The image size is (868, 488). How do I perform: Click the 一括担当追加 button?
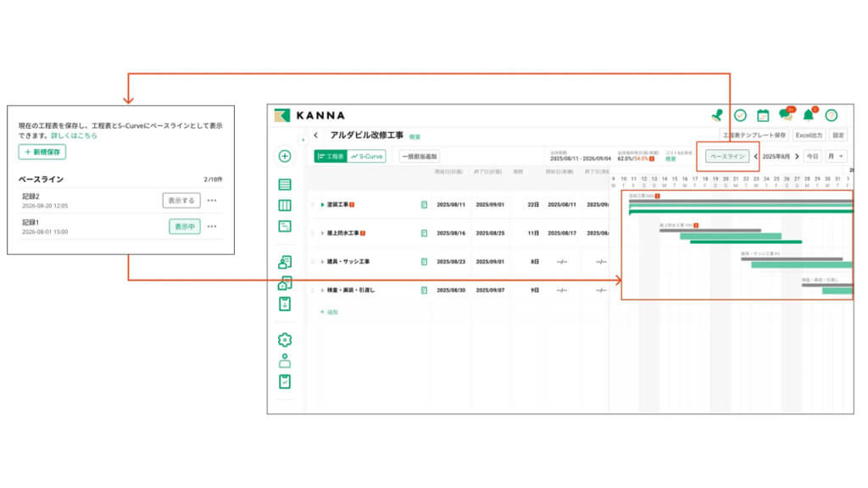[x=420, y=157]
